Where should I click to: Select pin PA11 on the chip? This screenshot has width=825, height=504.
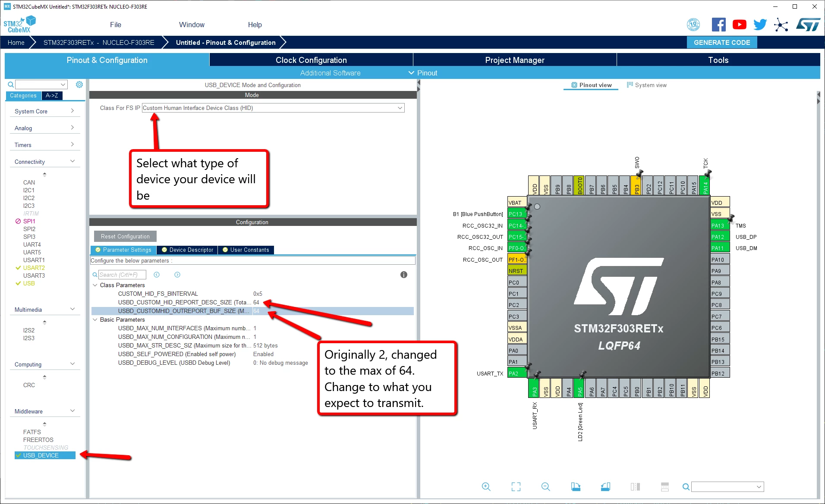coord(720,248)
